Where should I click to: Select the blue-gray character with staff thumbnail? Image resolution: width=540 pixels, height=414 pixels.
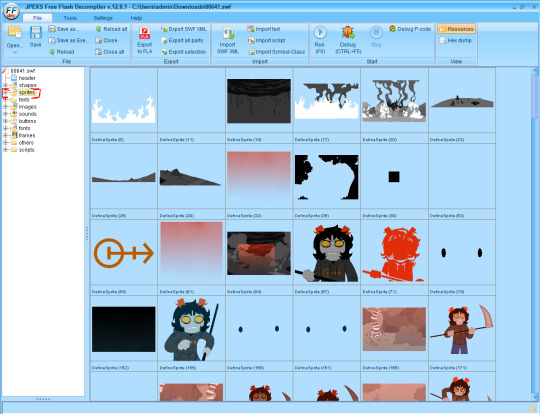coord(191,329)
